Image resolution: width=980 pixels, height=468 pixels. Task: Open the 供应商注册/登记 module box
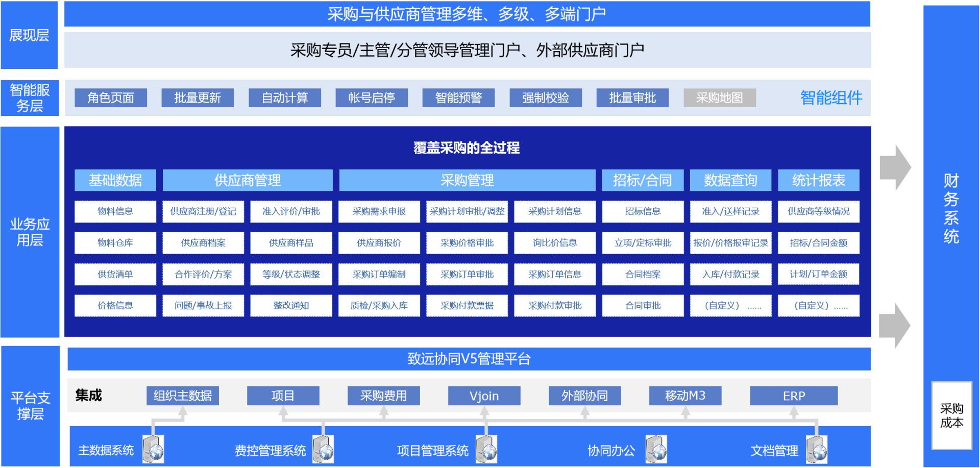click(x=203, y=211)
